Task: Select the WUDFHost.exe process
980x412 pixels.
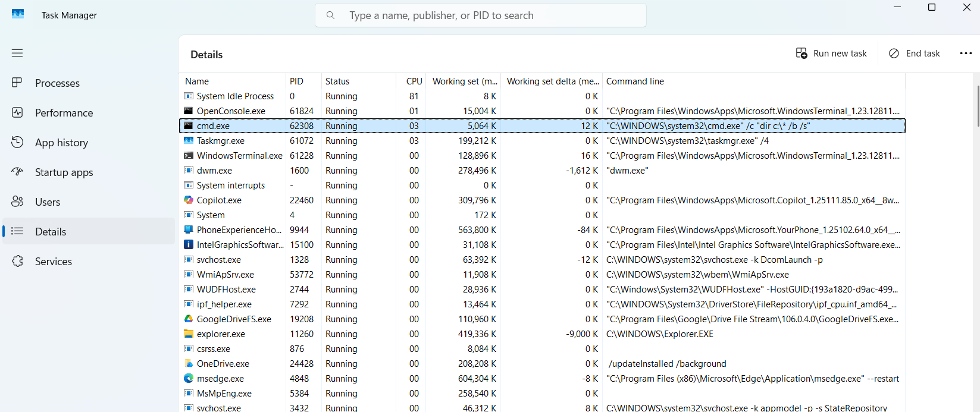Action: (x=542, y=290)
